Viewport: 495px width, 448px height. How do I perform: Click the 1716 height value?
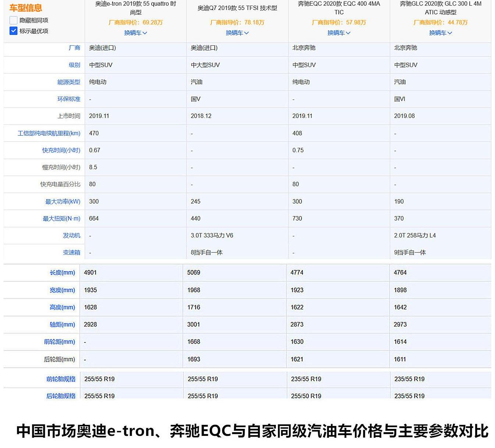pos(193,307)
